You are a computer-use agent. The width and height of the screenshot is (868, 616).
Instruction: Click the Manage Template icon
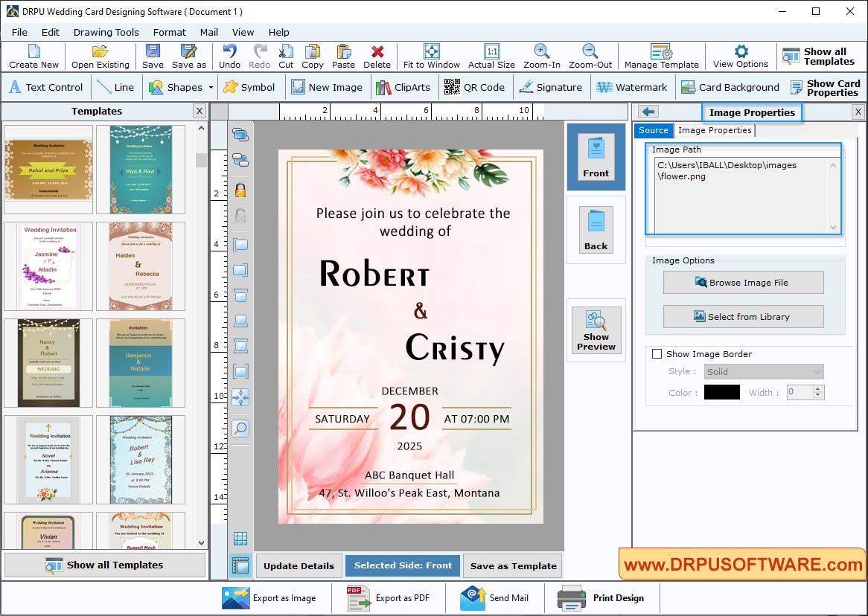660,56
